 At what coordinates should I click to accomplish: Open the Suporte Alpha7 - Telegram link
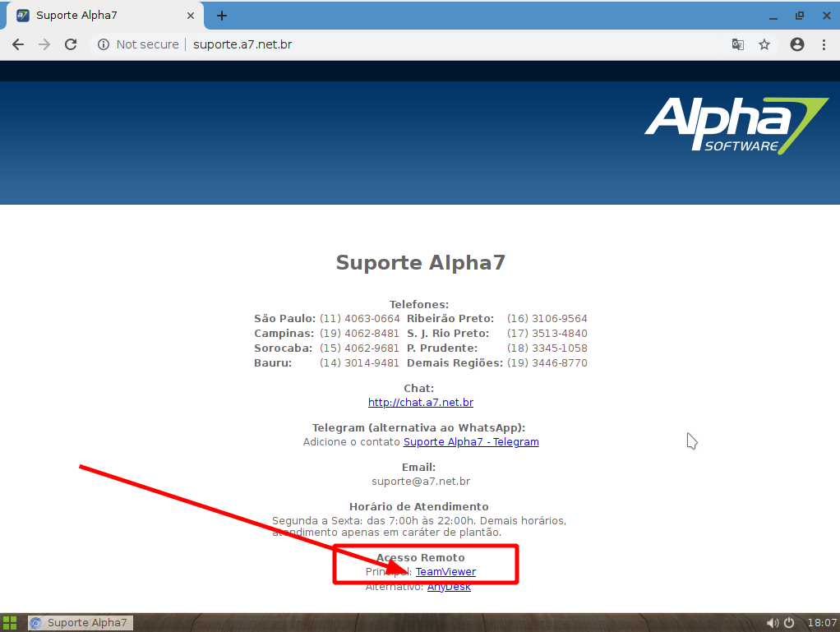coord(471,442)
